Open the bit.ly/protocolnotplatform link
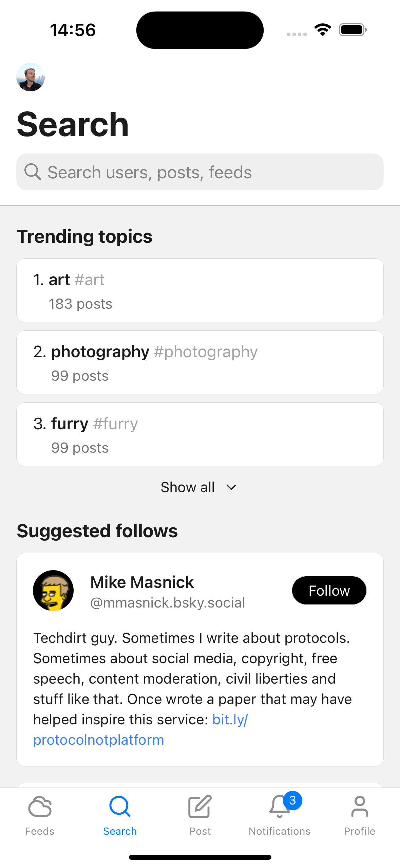This screenshot has width=400, height=868. point(98,740)
